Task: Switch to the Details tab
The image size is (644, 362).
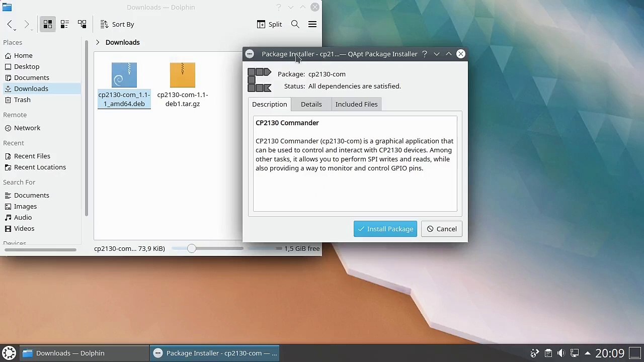Action: (311, 104)
